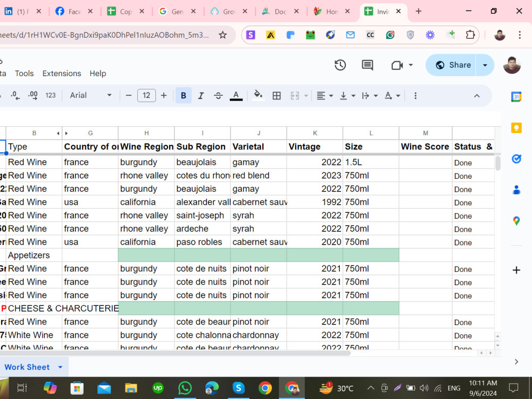The height and width of the screenshot is (399, 532).
Task: Select the Work Sheet tab
Action: 27,367
